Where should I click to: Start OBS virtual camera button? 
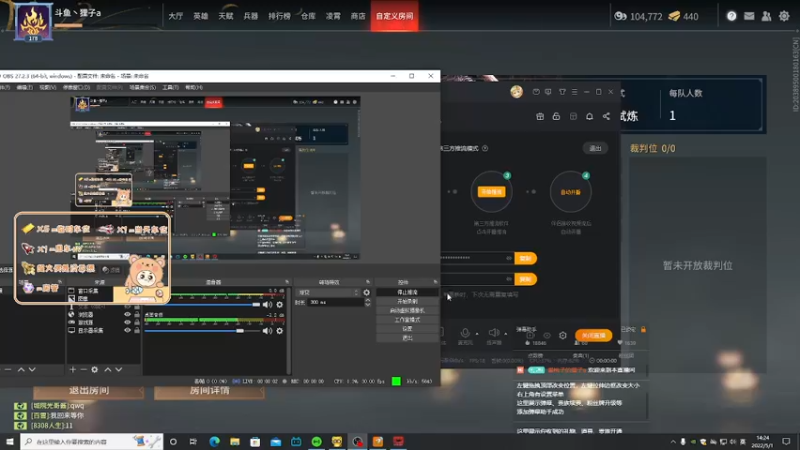click(x=407, y=311)
